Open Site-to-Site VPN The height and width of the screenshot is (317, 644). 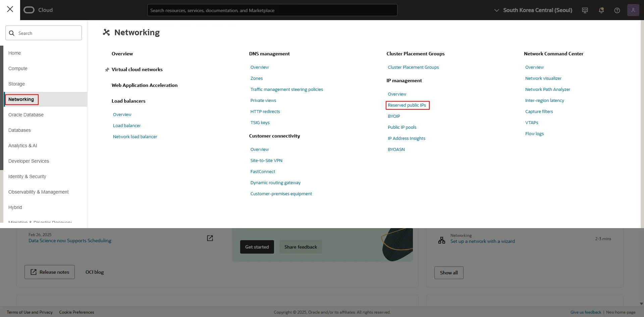pyautogui.click(x=266, y=160)
